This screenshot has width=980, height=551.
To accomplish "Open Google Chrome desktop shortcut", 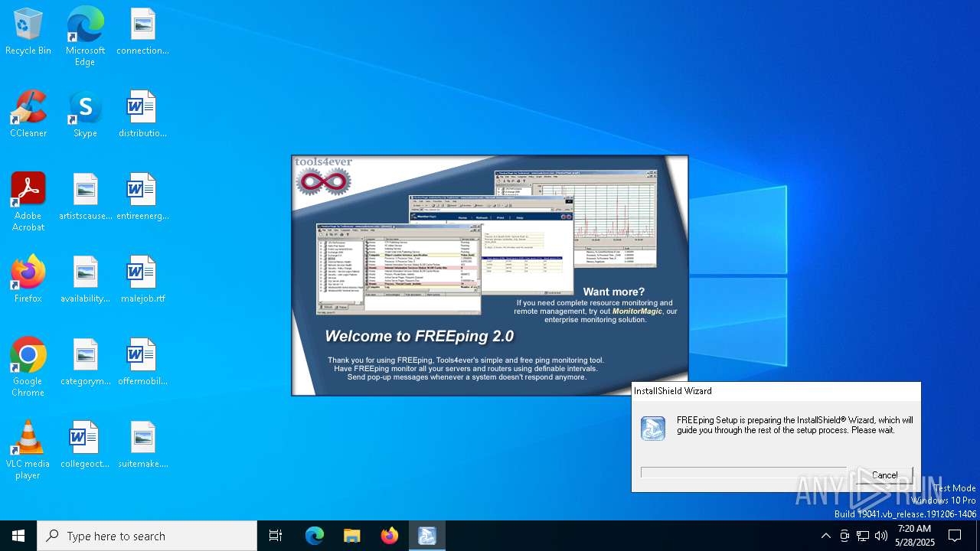I will [28, 367].
